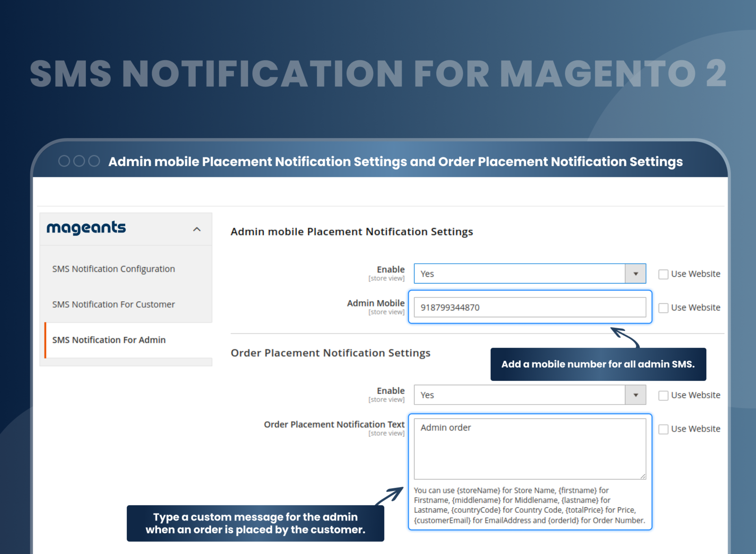The width and height of the screenshot is (756, 554).
Task: Click the Order Placement Notification Text label
Action: tap(334, 425)
